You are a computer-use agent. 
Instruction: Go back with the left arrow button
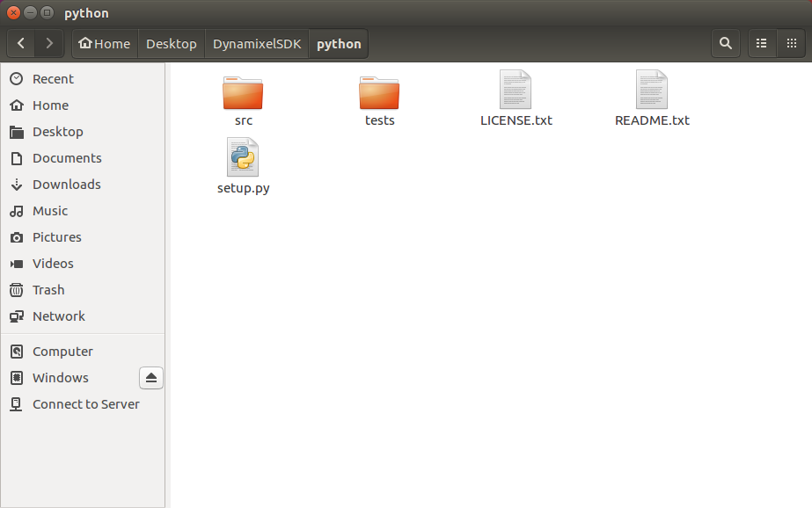21,43
